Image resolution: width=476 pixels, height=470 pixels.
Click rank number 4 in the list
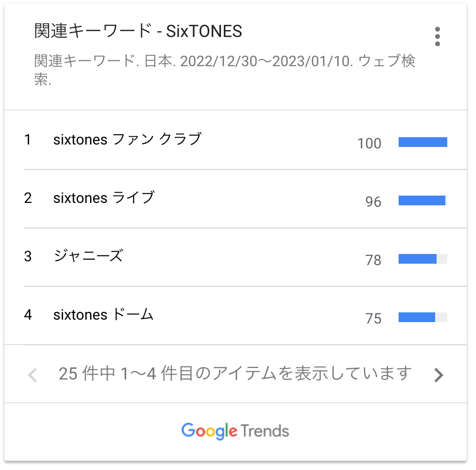(x=28, y=315)
